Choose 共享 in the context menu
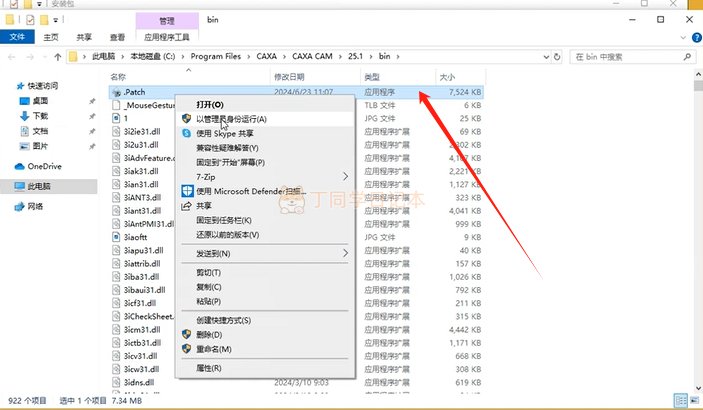 [265, 205]
